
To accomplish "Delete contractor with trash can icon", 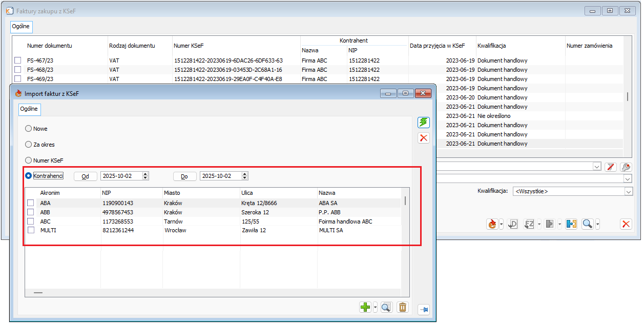I will click(403, 307).
